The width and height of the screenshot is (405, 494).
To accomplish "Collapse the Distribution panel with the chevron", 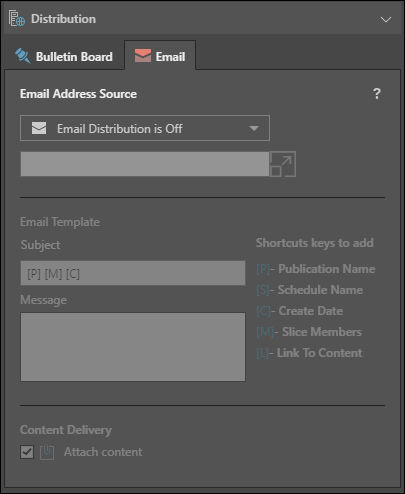I will [x=386, y=20].
